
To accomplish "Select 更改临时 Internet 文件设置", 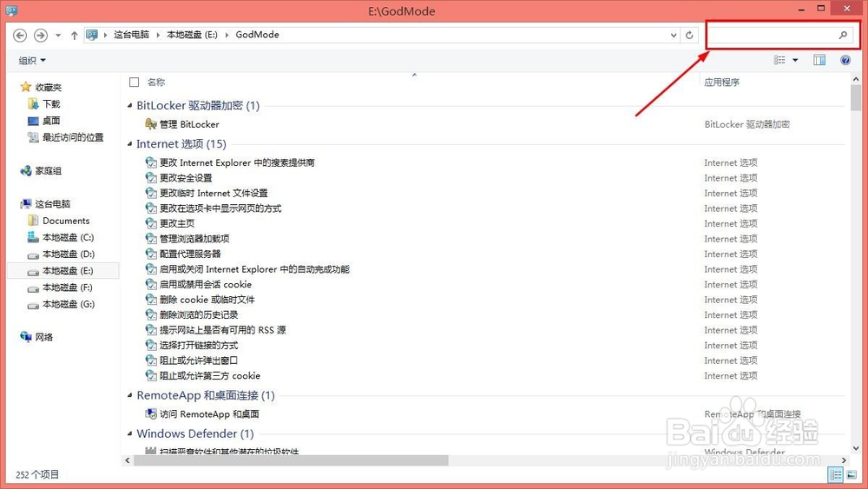I will tap(214, 194).
